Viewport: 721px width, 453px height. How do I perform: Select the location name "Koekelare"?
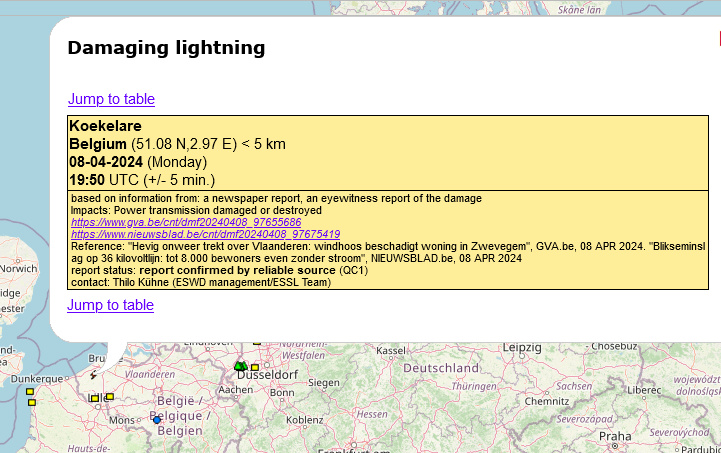[x=105, y=126]
